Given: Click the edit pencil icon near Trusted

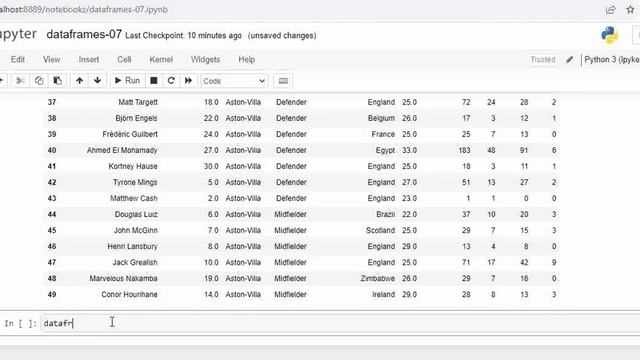Looking at the screenshot, I should pos(570,60).
